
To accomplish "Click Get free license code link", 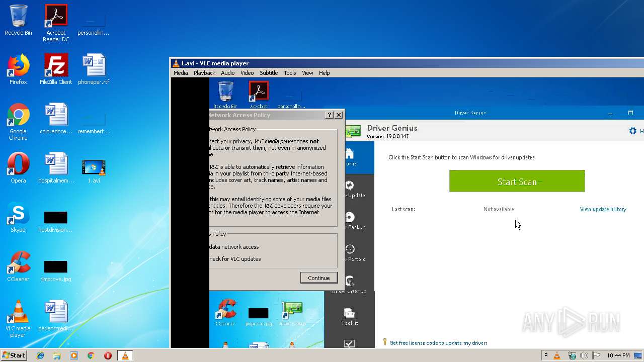I will [438, 343].
